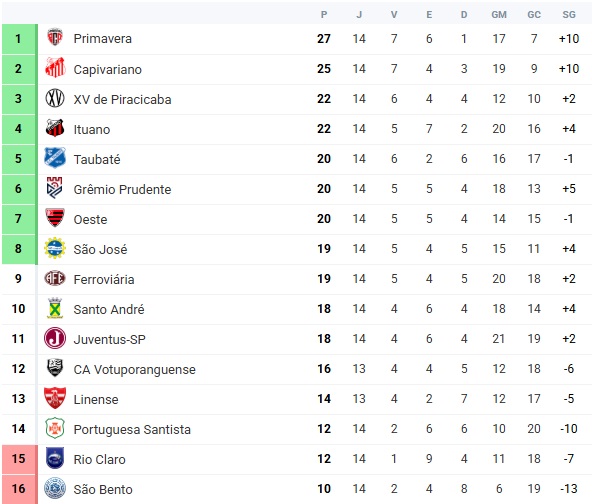
Task: Select the Rio Claro crest
Action: click(x=55, y=458)
